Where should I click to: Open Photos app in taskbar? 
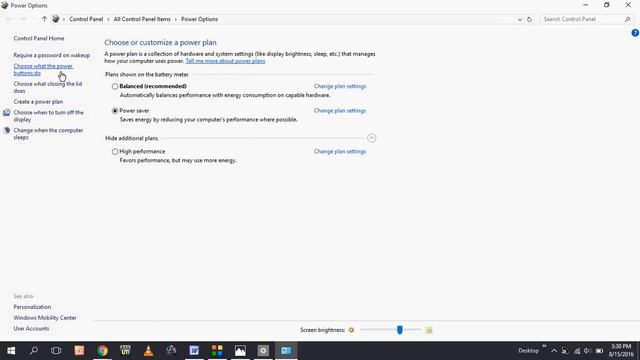240,351
